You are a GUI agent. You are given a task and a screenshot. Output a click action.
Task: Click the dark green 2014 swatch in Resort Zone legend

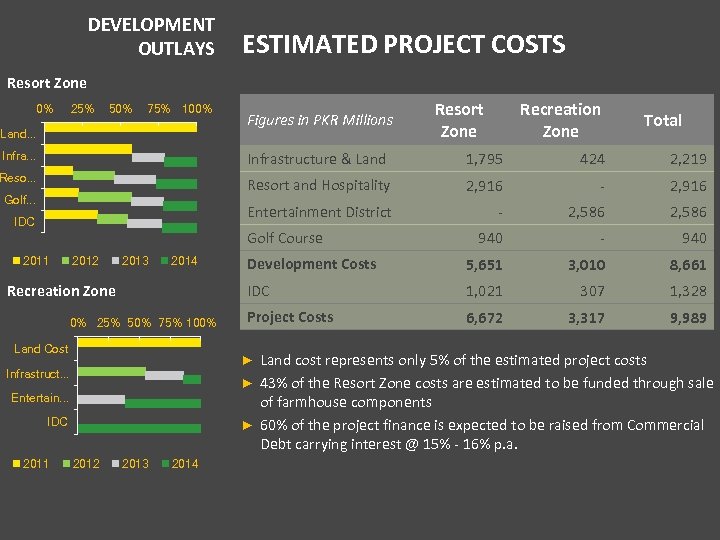[x=164, y=261]
